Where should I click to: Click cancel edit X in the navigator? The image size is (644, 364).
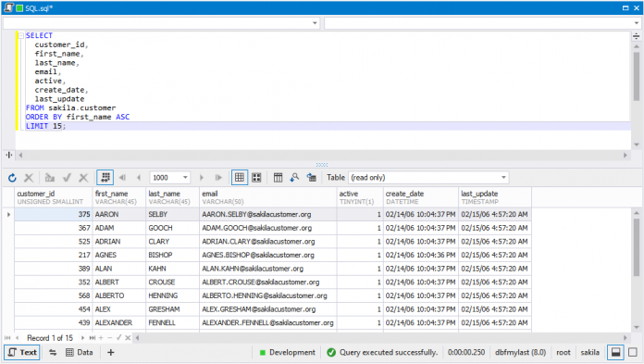[128, 338]
